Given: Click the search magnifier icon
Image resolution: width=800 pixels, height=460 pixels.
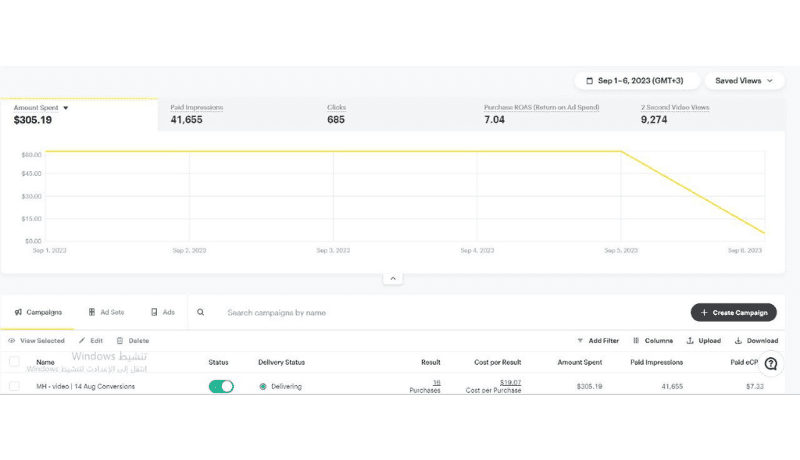Looking at the screenshot, I should click(201, 312).
